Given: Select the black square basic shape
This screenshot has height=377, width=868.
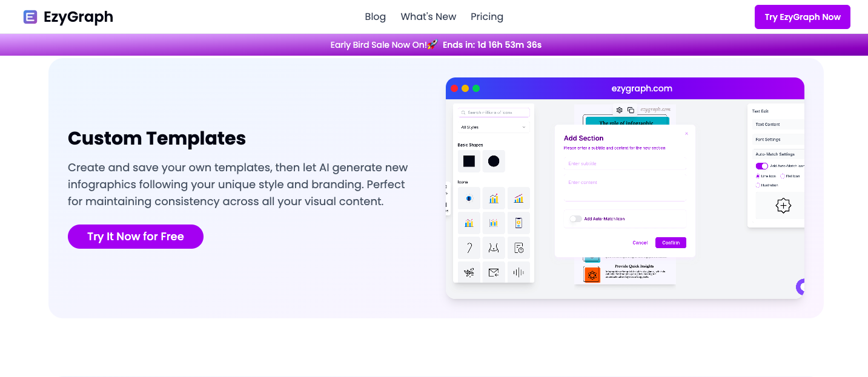Looking at the screenshot, I should click(x=469, y=162).
